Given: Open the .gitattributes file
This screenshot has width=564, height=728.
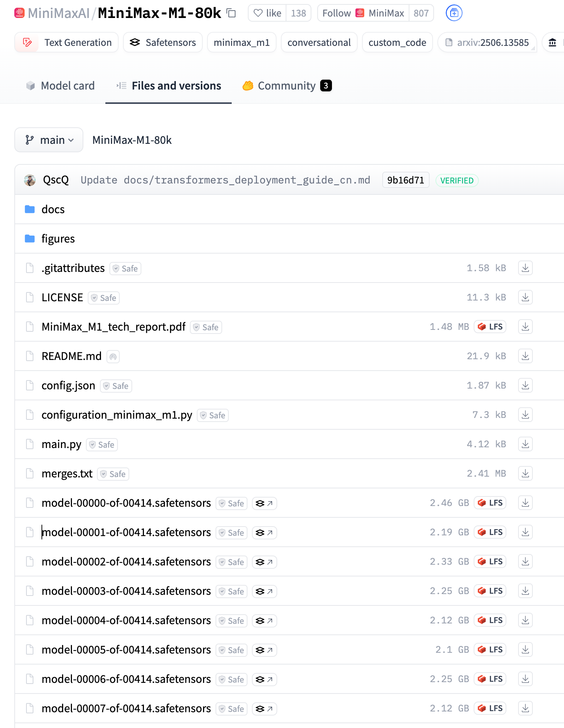Looking at the screenshot, I should point(73,268).
